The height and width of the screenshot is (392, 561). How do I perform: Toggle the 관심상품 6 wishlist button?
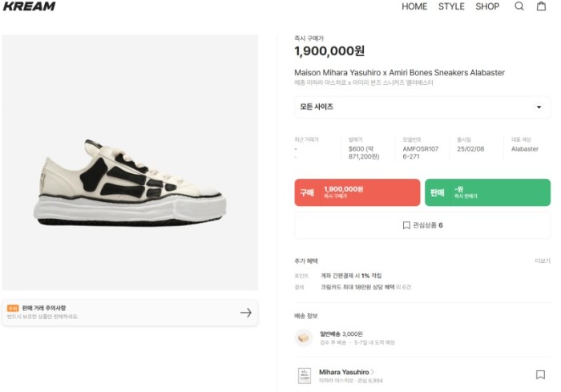click(x=422, y=225)
